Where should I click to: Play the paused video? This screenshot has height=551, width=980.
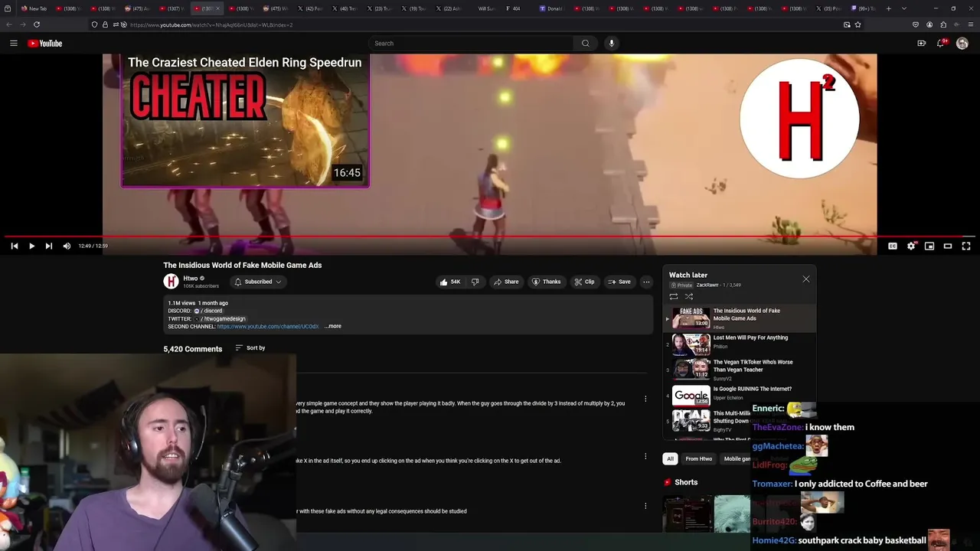tap(31, 246)
